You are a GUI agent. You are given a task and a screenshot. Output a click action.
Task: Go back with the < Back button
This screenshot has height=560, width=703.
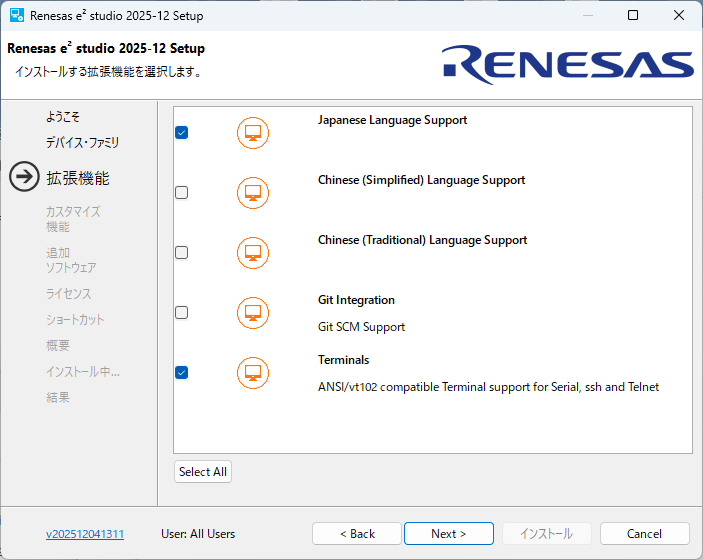coord(357,534)
